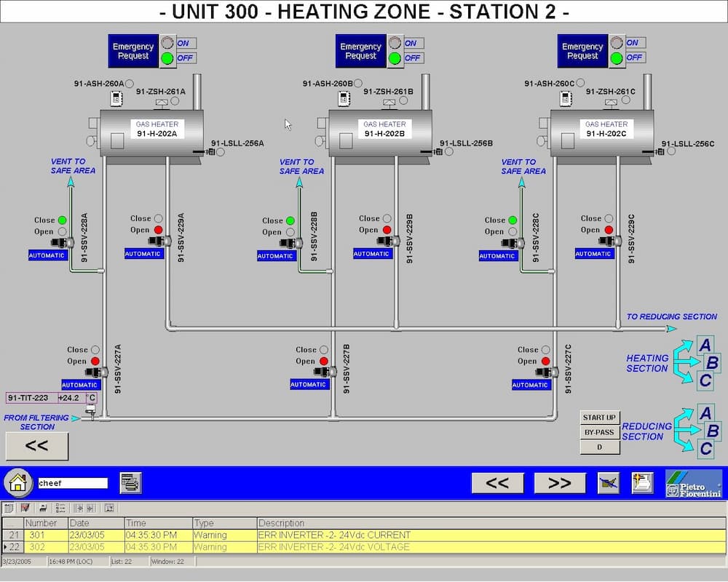
Task: Click the printer icon beside the username field
Action: [x=130, y=482]
